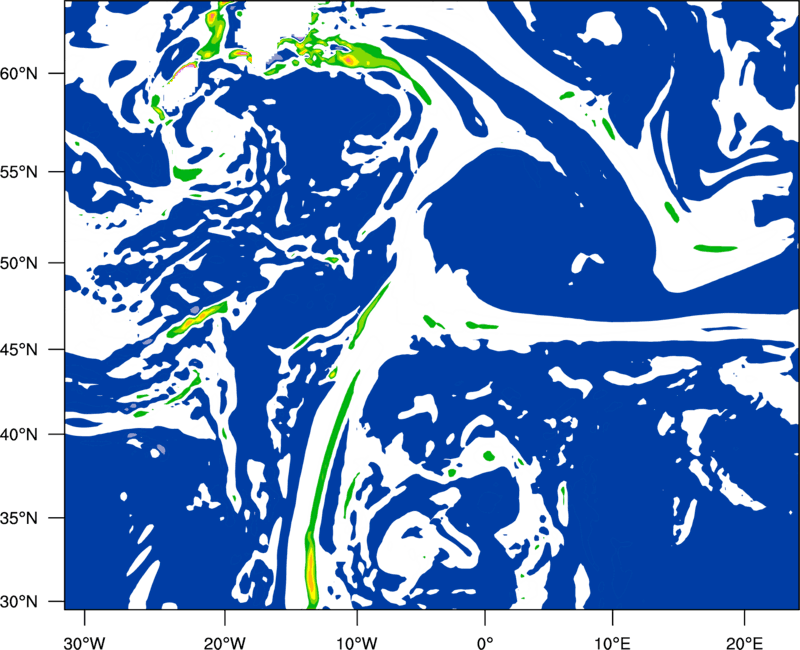
Task: Click the 30°N latitude label
Action: point(19,602)
